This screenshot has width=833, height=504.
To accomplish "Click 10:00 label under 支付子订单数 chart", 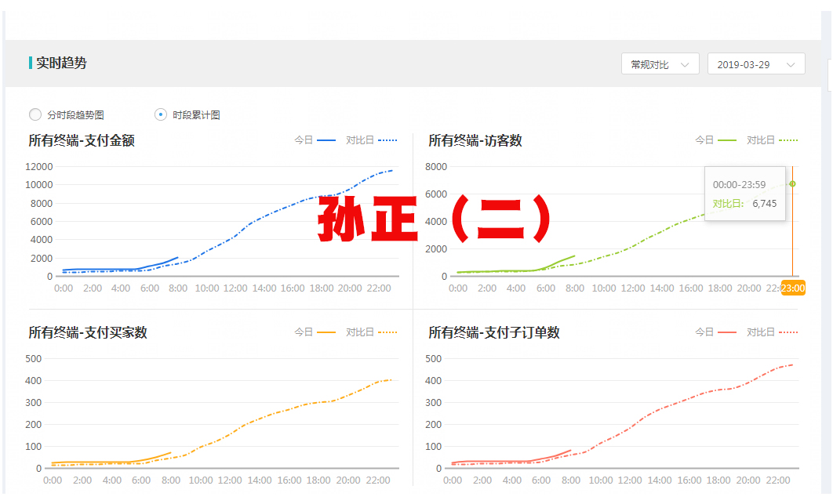I will (601, 480).
